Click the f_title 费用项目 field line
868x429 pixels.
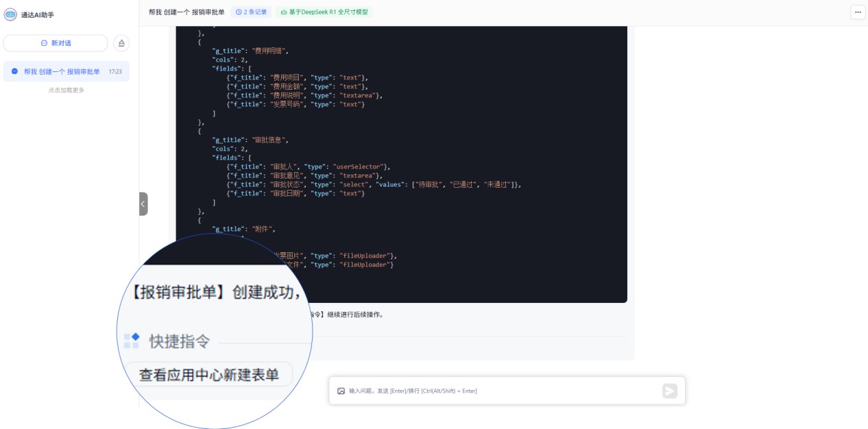(x=297, y=77)
